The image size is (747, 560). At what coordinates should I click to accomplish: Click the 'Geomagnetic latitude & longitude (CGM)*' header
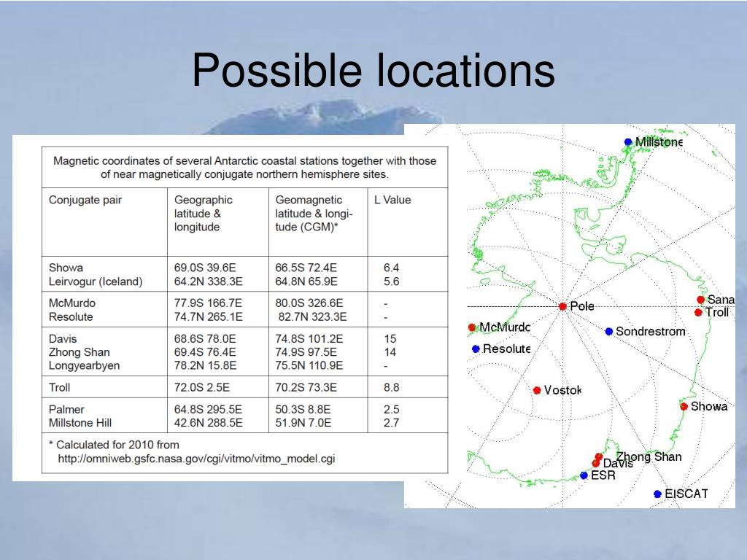click(x=314, y=214)
